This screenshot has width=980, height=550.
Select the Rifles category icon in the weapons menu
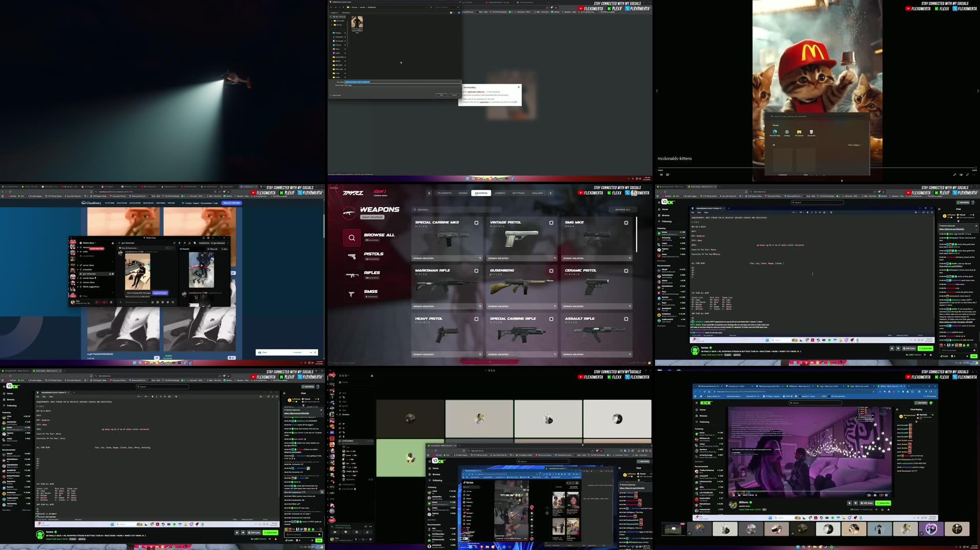[x=352, y=275]
